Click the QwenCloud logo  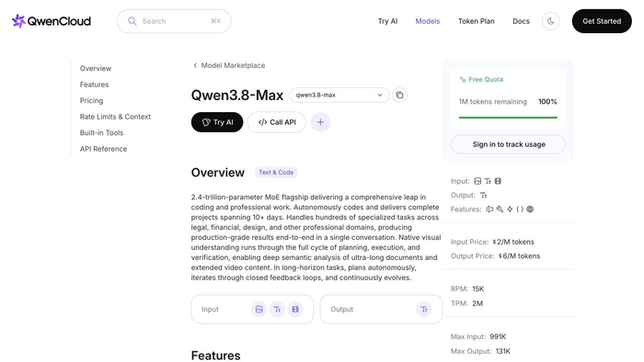pyautogui.click(x=52, y=21)
